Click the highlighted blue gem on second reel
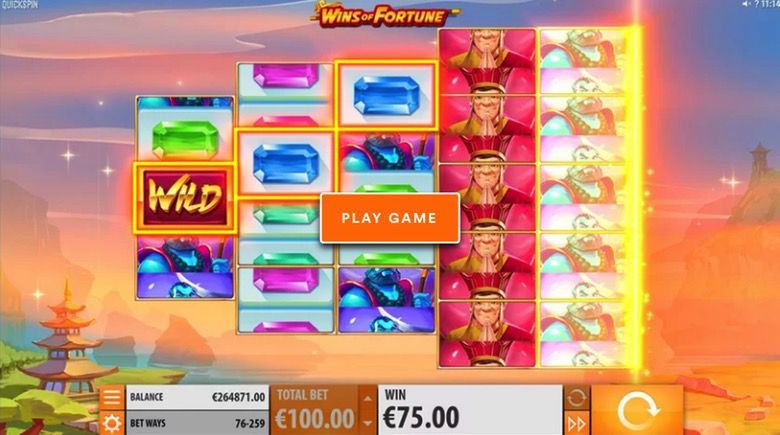The width and height of the screenshot is (780, 435). [x=286, y=163]
